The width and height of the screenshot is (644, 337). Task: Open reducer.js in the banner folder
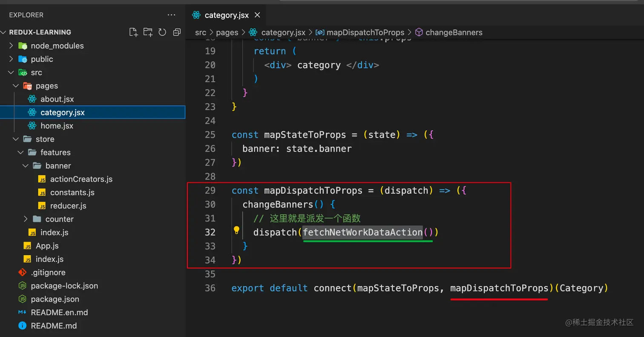tap(68, 206)
